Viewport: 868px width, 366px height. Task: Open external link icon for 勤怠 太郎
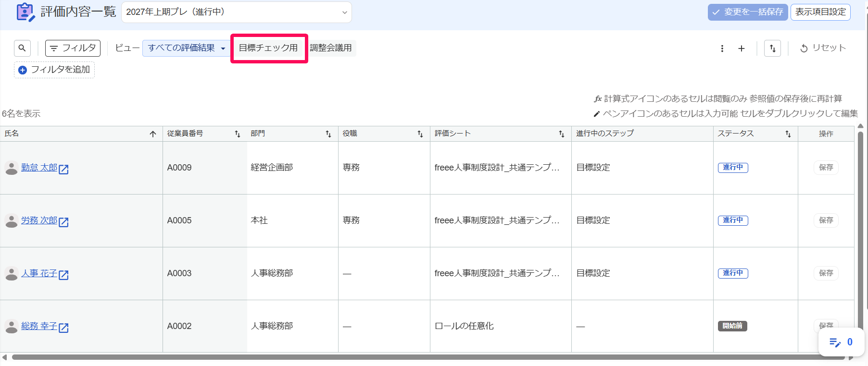[63, 169]
